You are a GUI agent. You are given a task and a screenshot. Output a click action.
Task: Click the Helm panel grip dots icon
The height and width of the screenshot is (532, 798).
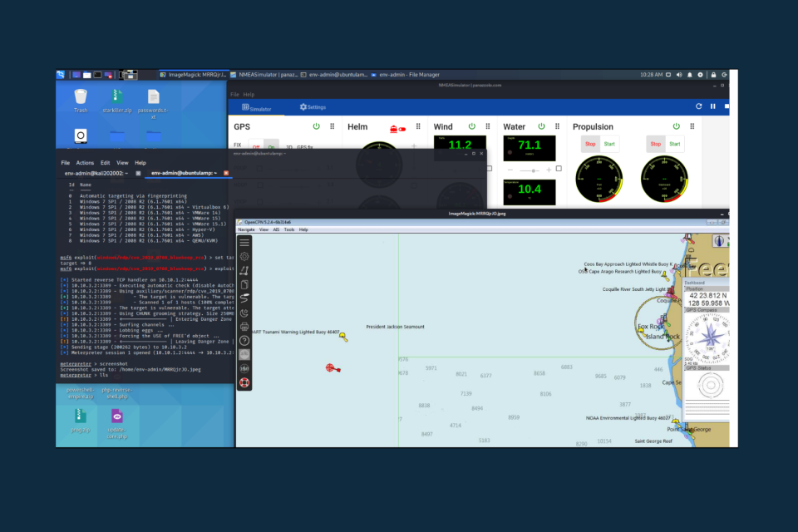tap(418, 126)
